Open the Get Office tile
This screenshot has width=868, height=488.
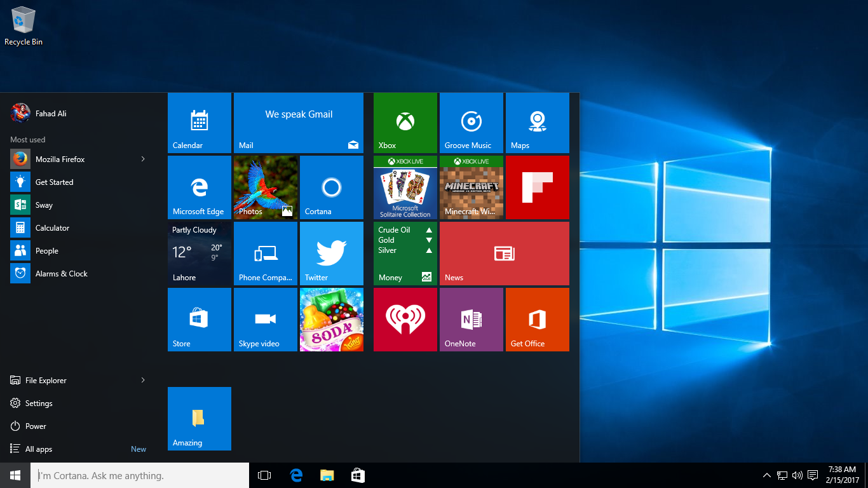538,320
